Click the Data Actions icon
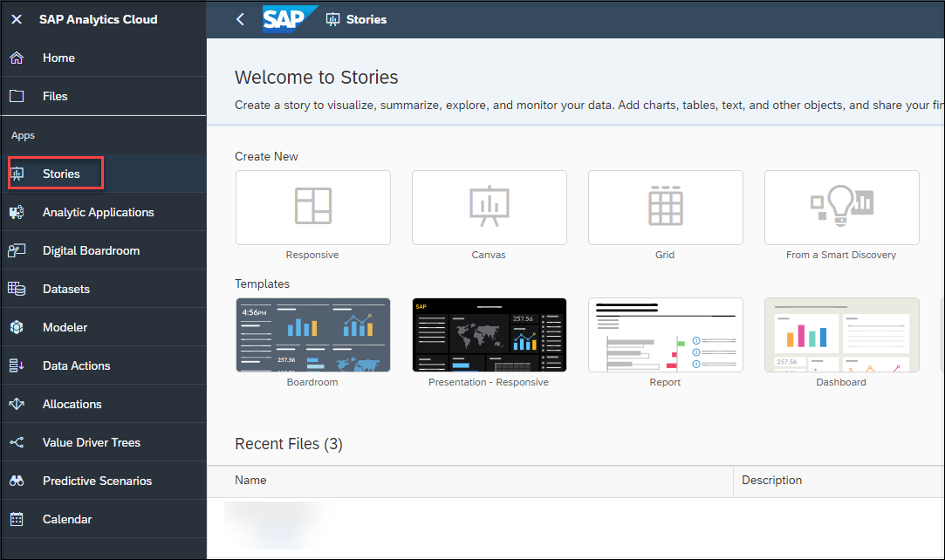The width and height of the screenshot is (945, 560). tap(17, 365)
